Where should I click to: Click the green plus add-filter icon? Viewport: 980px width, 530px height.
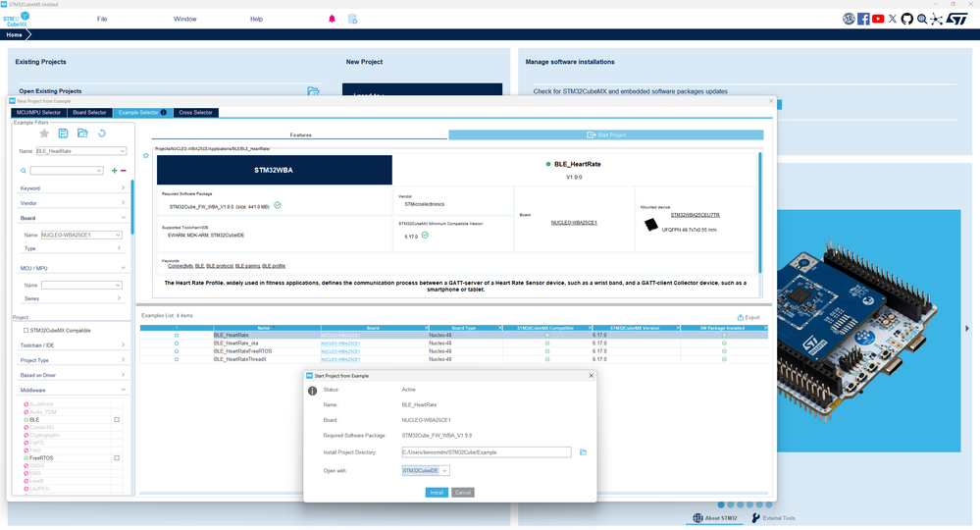pos(115,170)
